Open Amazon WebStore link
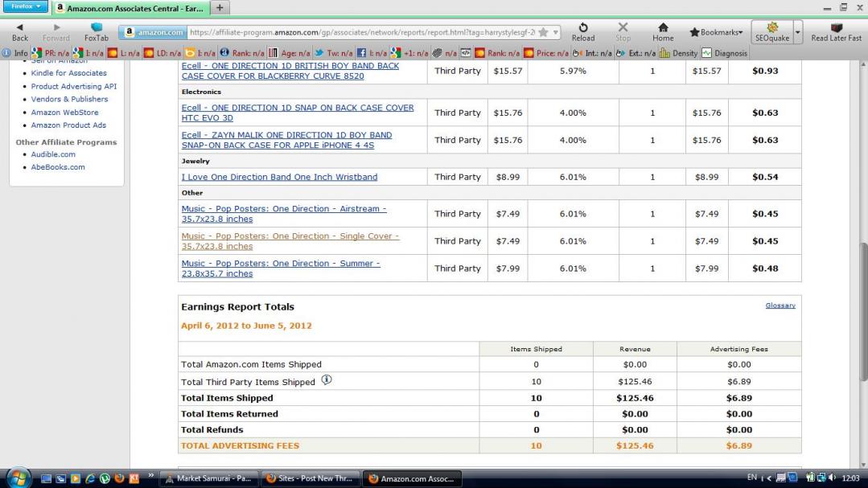The width and height of the screenshot is (868, 488). 64,113
